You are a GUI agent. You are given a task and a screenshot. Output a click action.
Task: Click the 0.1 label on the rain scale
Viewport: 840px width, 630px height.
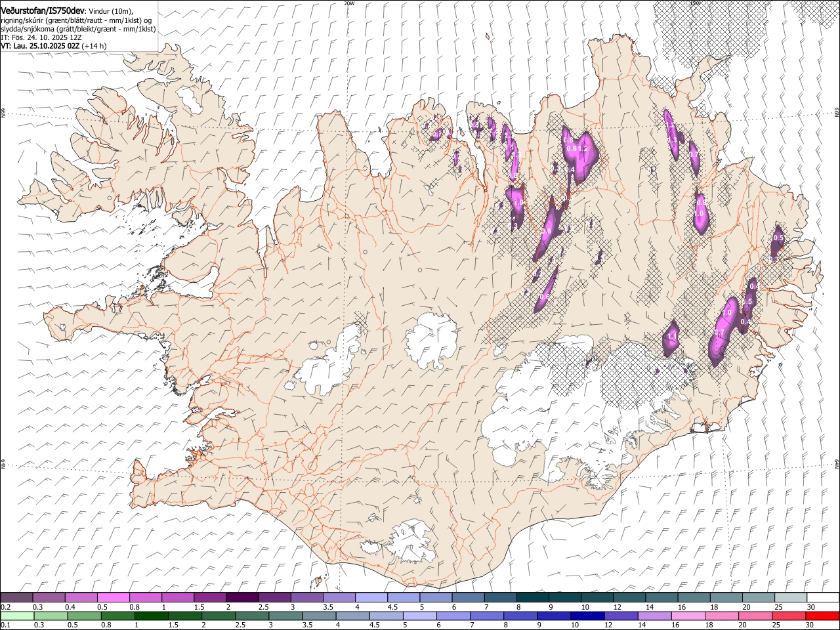5,625
